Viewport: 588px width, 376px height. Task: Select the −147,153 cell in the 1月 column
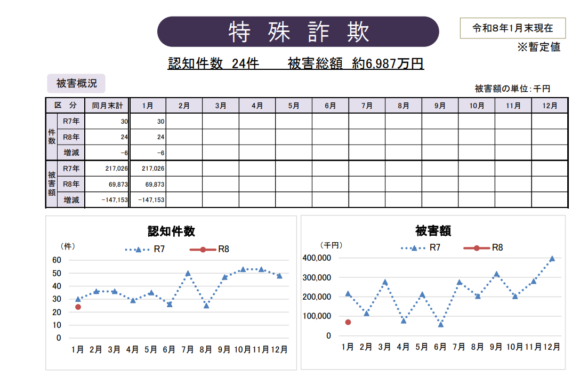(x=148, y=200)
